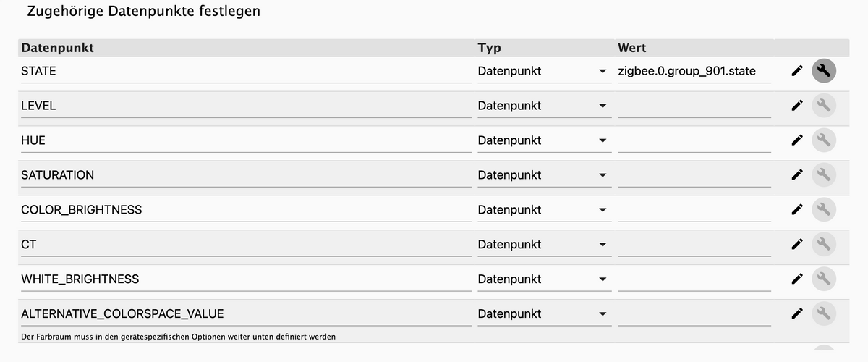The image size is (868, 362).
Task: Expand the Typ dropdown for LEVEL
Action: [x=542, y=106]
